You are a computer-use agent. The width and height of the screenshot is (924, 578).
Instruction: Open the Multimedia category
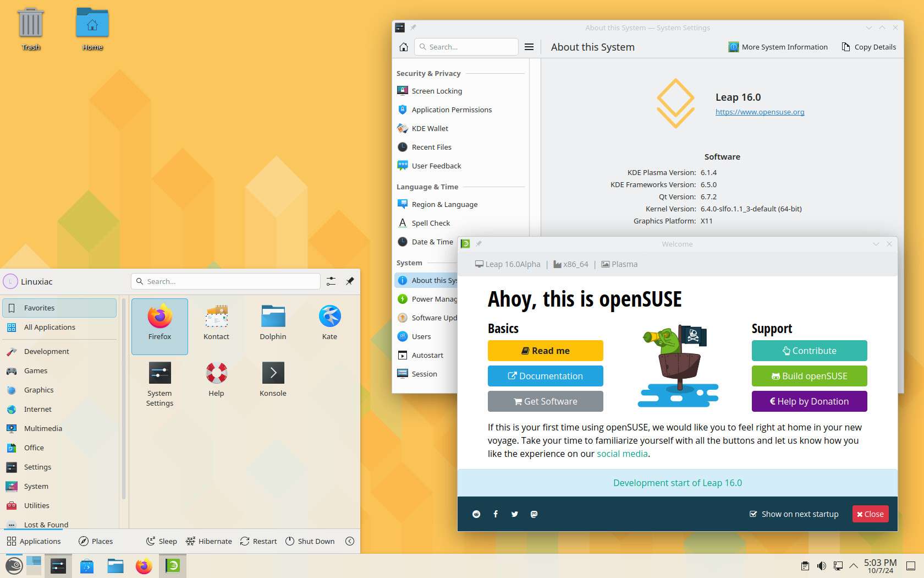pyautogui.click(x=59, y=428)
